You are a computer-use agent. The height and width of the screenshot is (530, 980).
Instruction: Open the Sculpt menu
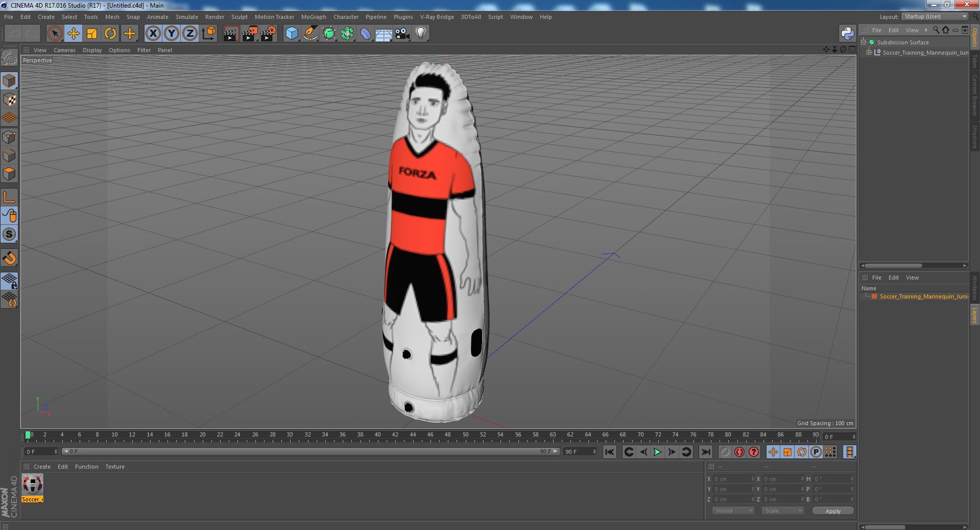(x=239, y=17)
